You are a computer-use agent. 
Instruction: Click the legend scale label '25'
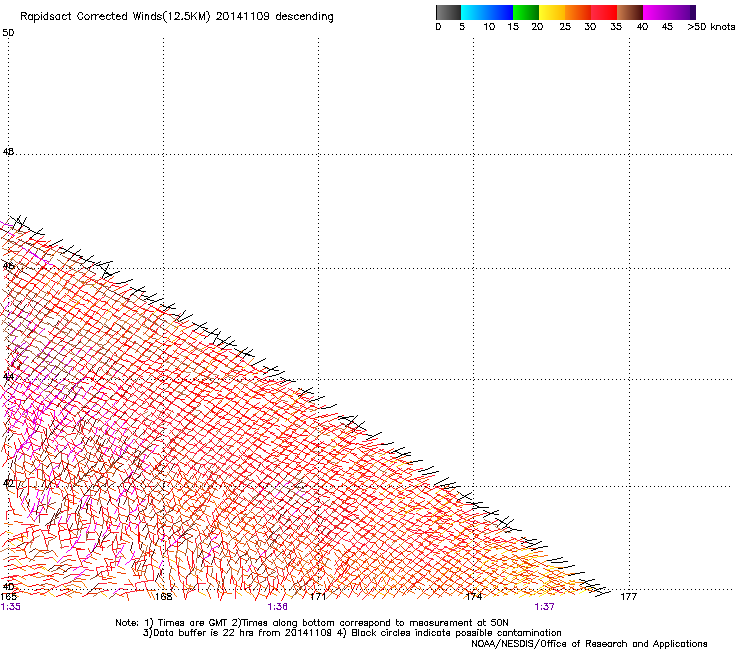coord(565,27)
